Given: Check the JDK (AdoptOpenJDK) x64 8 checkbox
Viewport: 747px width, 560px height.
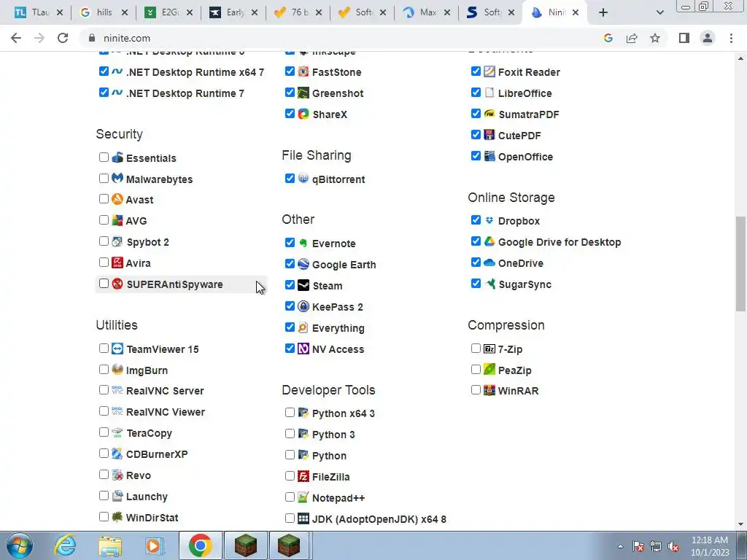Looking at the screenshot, I should pos(290,518).
